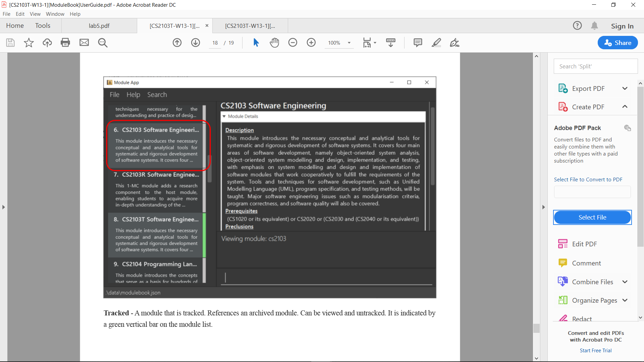Collapse the right tools pane arrow
644x362 pixels.
(543, 207)
